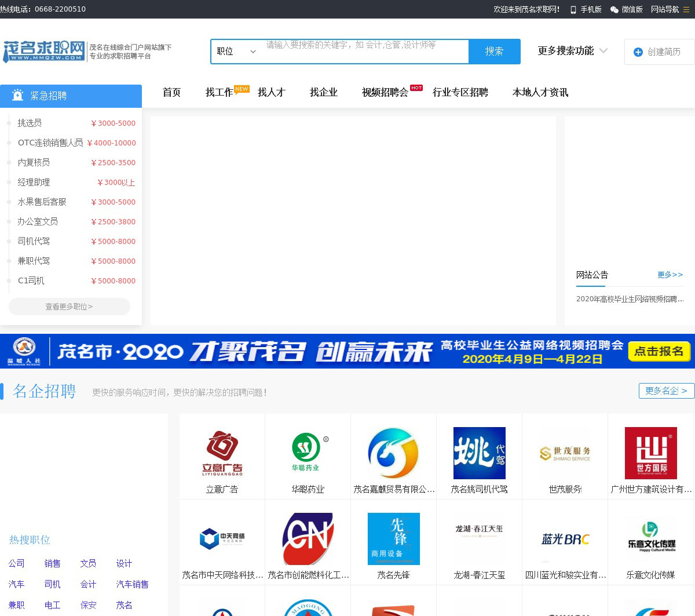Click the 点击报名 banner button
695x616 pixels.
tap(659, 351)
